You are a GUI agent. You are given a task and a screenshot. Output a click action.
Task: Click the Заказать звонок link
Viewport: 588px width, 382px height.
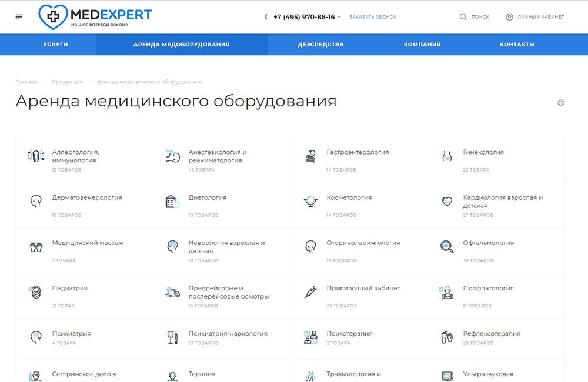coord(373,17)
